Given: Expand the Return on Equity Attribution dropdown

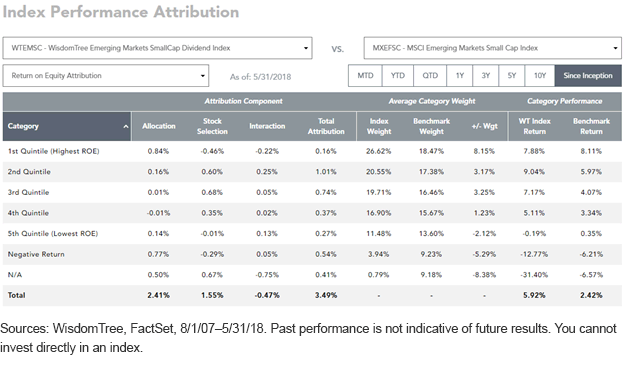Looking at the screenshot, I should pos(105,76).
